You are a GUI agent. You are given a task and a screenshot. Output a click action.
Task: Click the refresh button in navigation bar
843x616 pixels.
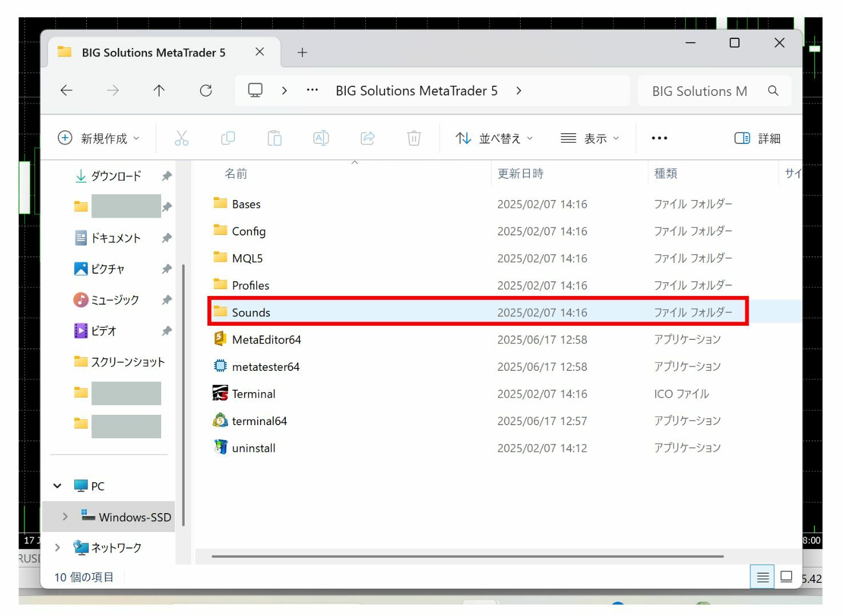[x=206, y=90]
